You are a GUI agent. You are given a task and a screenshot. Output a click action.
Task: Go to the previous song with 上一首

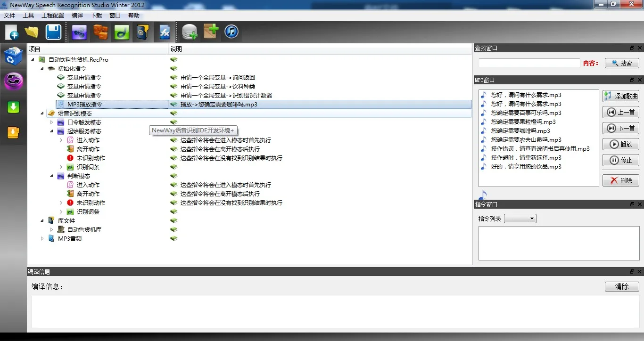click(x=621, y=112)
